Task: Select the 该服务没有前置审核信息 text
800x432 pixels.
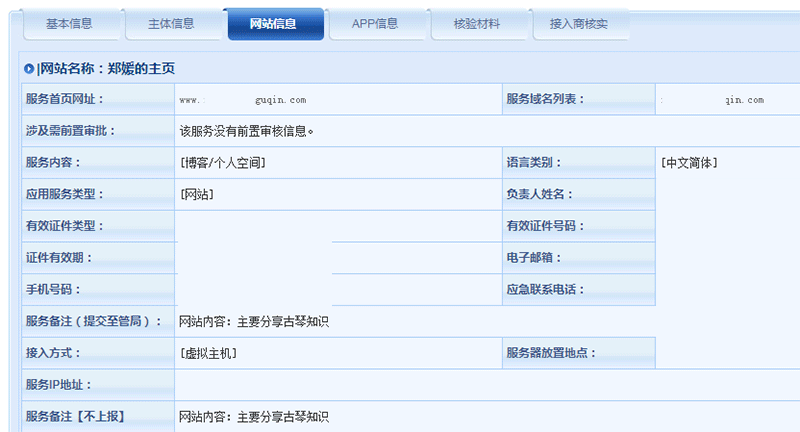Action: pyautogui.click(x=247, y=131)
